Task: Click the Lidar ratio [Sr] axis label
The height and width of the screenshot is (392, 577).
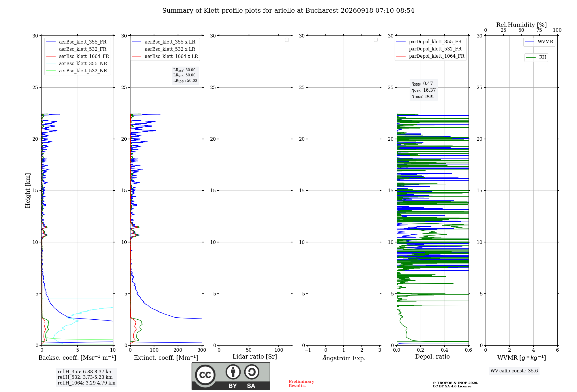Action: coord(255,357)
